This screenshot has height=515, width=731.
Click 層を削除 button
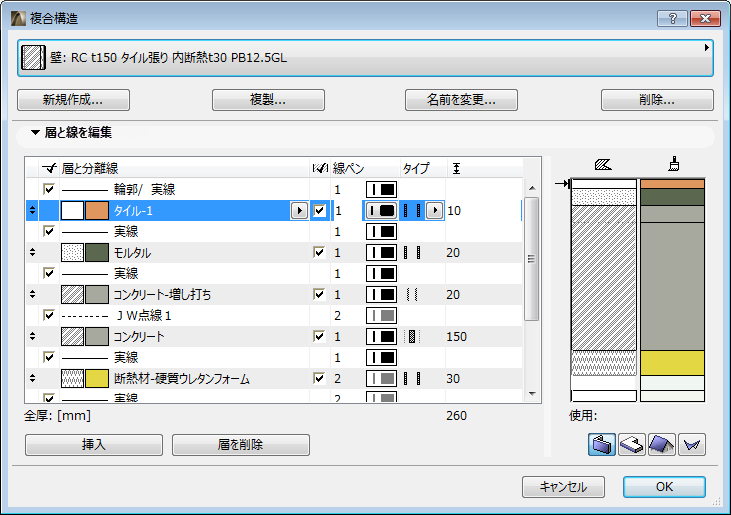point(241,445)
